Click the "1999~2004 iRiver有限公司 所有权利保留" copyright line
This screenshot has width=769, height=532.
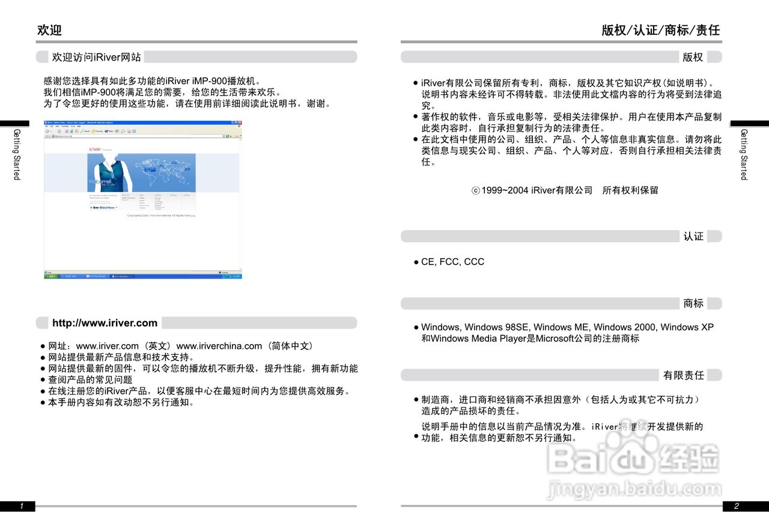pos(565,190)
